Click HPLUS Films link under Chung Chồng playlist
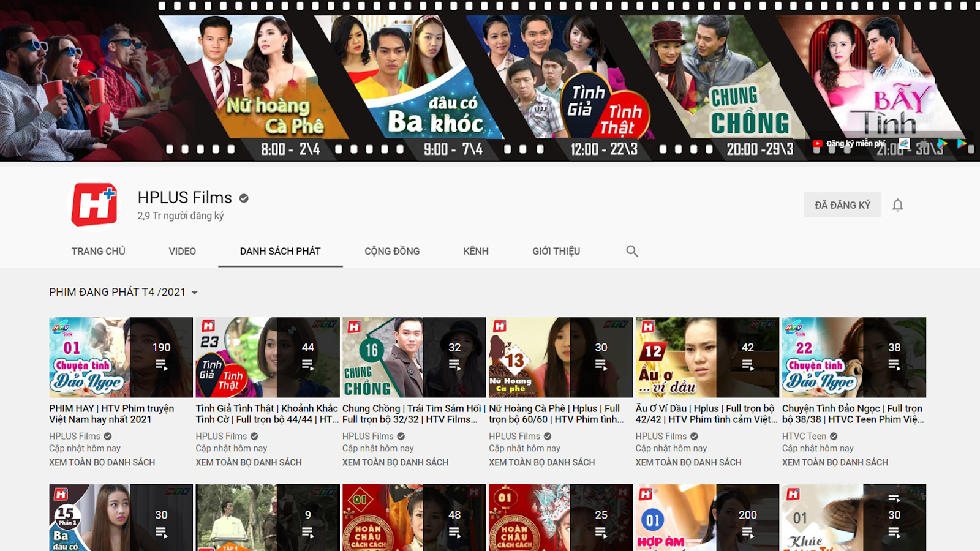This screenshot has height=551, width=980. point(367,436)
